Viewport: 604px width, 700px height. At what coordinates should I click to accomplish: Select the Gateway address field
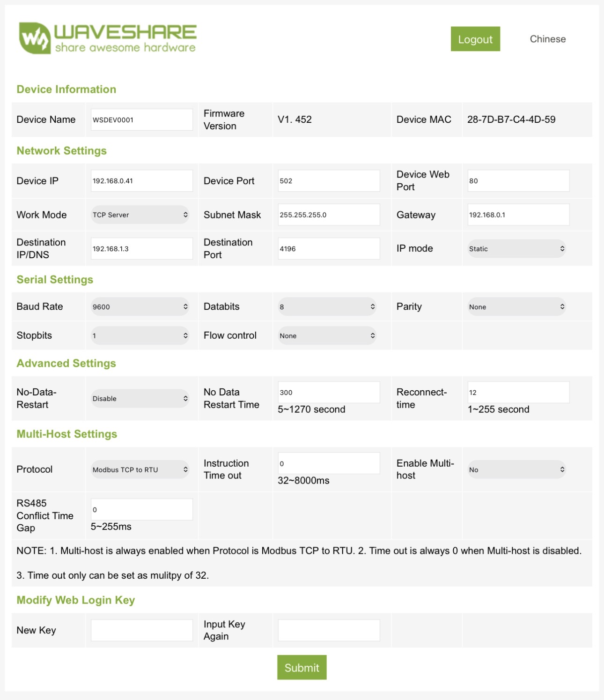click(518, 215)
